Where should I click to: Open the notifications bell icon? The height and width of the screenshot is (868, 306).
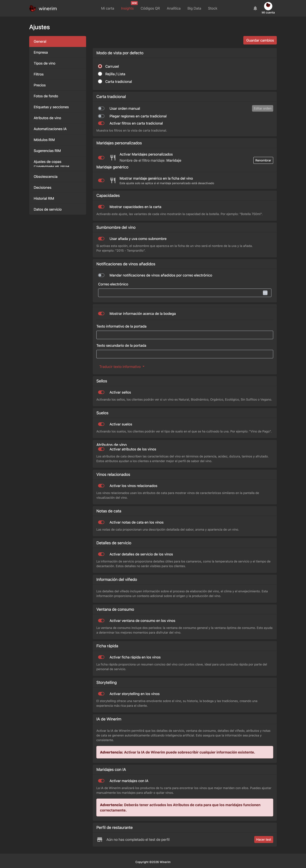[x=255, y=8]
